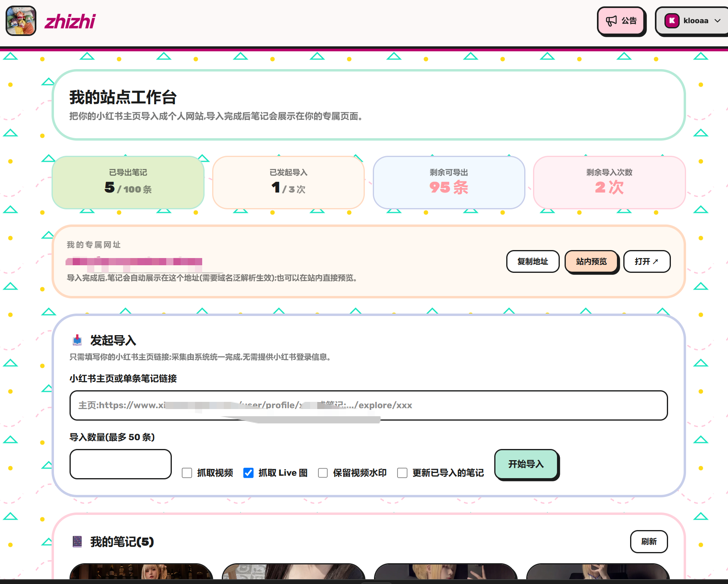The height and width of the screenshot is (584, 728).
Task: Click the 小红书主页或单条笔记链接 label
Action: (123, 378)
